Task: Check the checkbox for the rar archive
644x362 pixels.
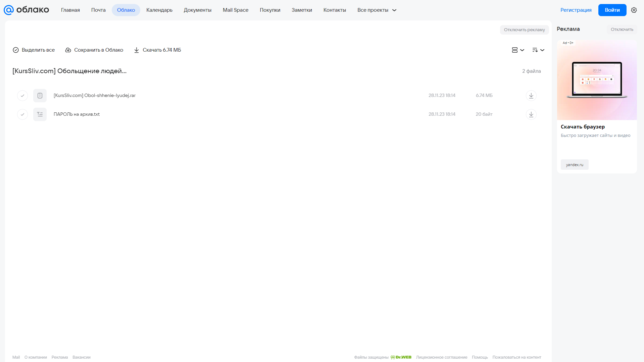Action: pyautogui.click(x=22, y=96)
